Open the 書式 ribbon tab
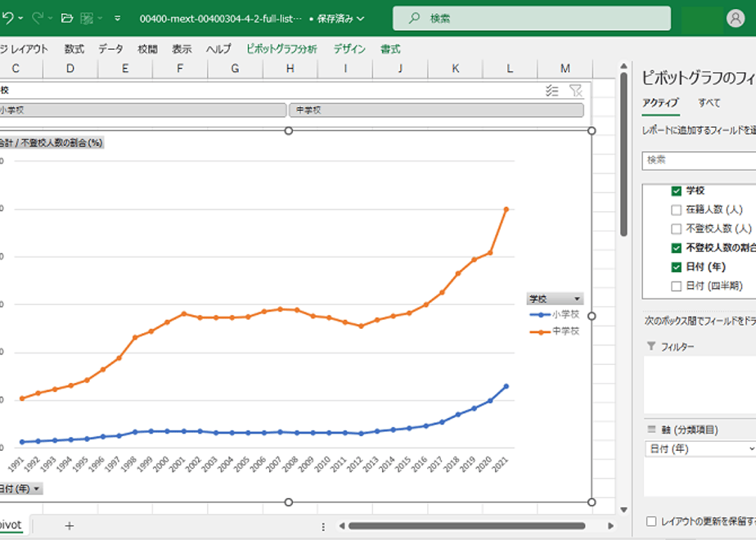The height and width of the screenshot is (540, 756). (390, 49)
